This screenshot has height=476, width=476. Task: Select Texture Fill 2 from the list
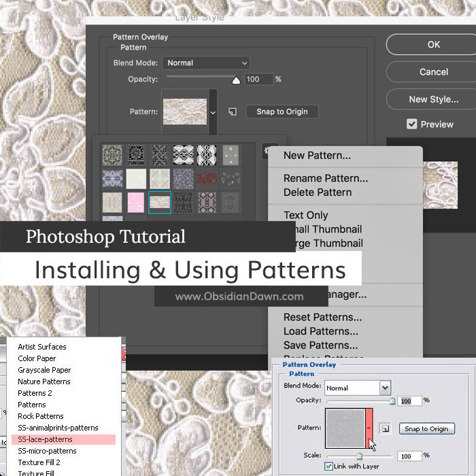point(39,462)
